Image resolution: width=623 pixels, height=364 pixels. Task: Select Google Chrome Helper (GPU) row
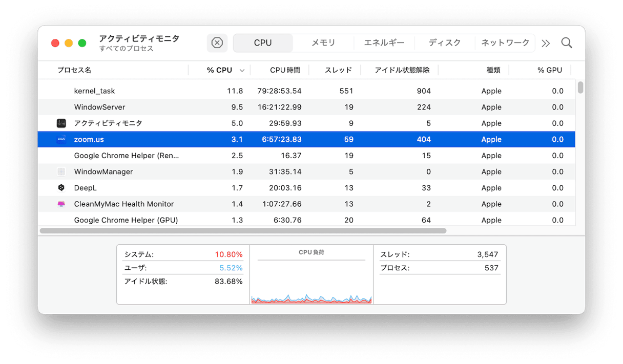tap(306, 220)
